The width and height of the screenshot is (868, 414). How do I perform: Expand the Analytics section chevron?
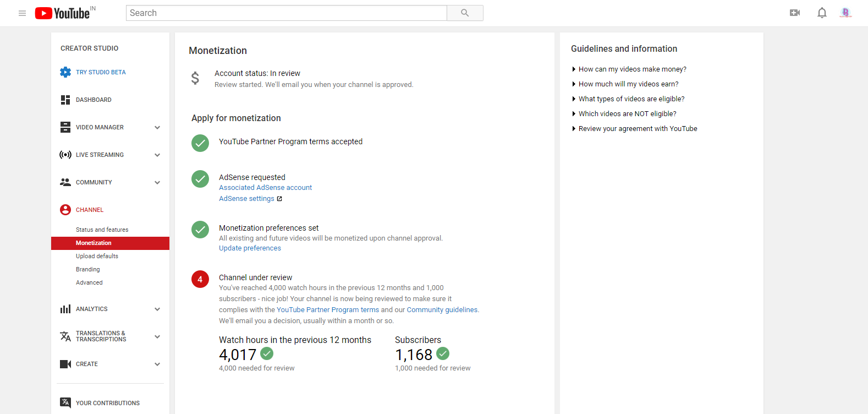[157, 309]
